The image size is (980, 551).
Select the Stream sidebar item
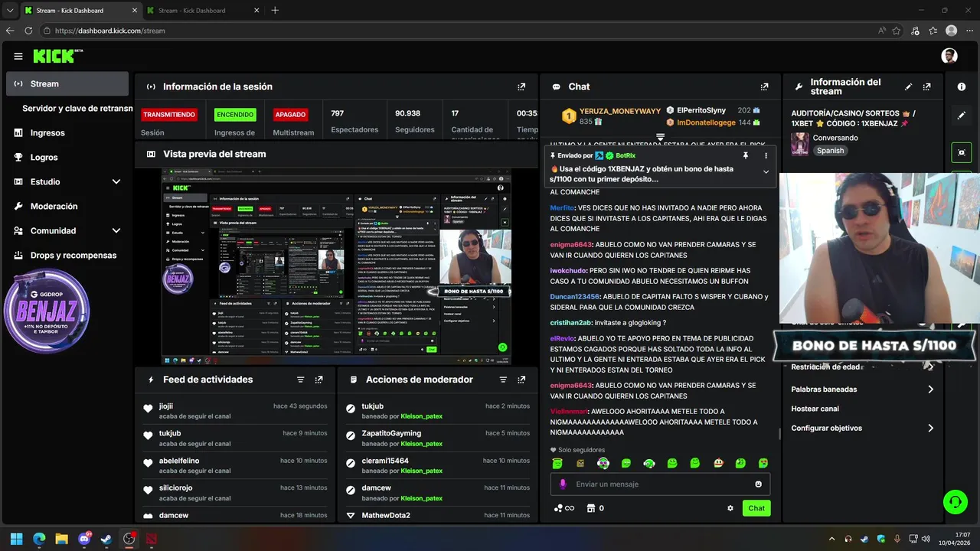(67, 84)
